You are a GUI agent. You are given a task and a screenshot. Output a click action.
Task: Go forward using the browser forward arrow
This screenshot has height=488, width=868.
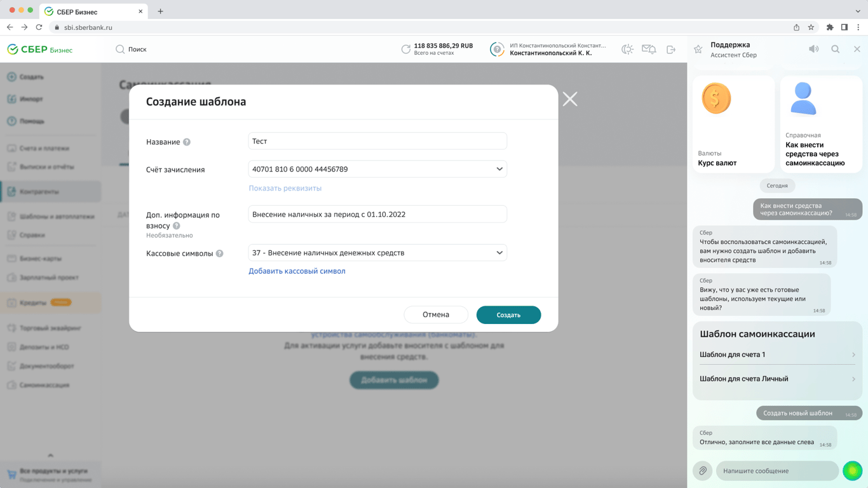click(24, 27)
